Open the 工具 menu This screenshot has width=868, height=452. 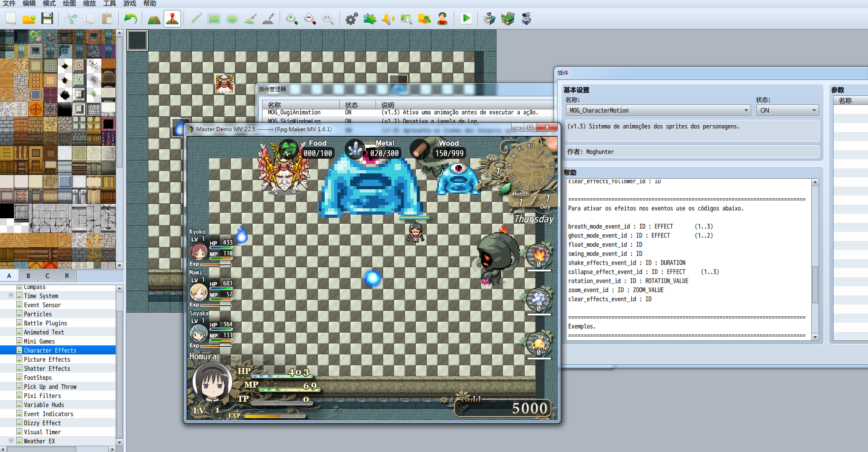[x=109, y=4]
